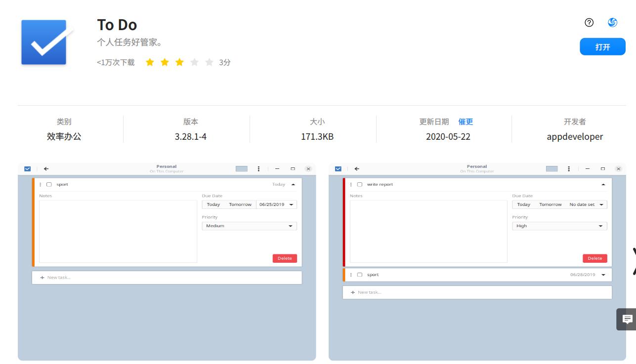This screenshot has width=636, height=364.
Task: Check the sport checkbox in the right screenshot
Action: 359,274
